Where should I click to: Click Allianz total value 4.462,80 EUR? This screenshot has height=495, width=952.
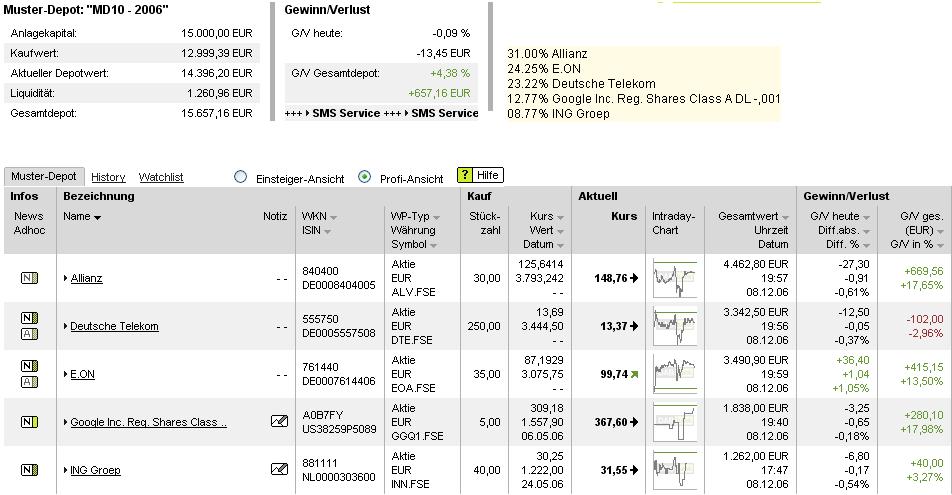click(x=756, y=264)
